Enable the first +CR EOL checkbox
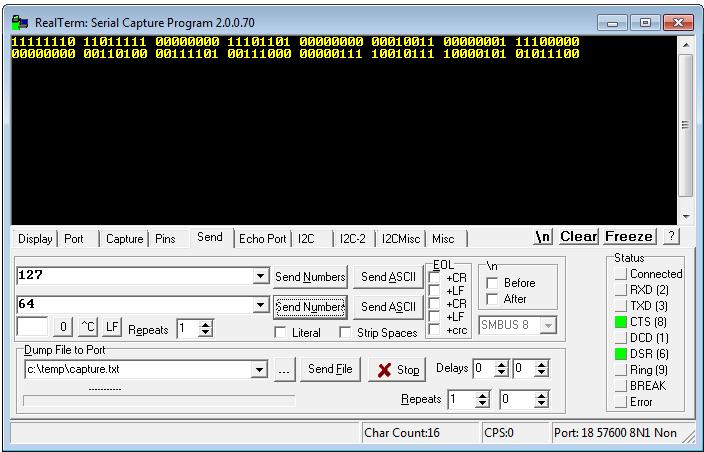This screenshot has height=452, width=704. [x=435, y=278]
